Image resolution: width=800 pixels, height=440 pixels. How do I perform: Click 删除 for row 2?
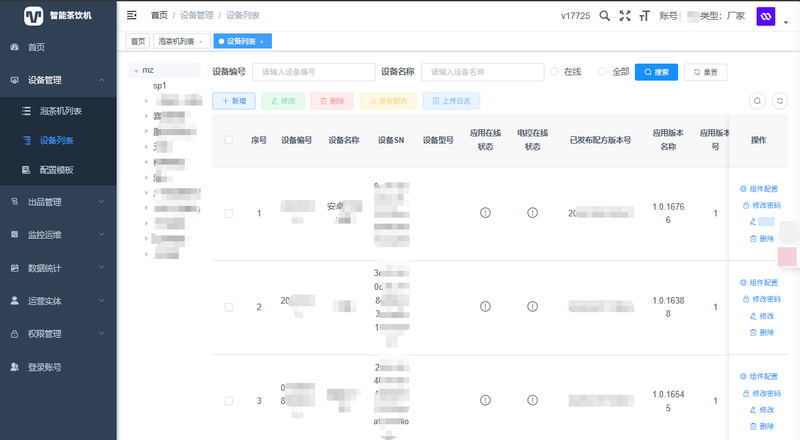[762, 332]
